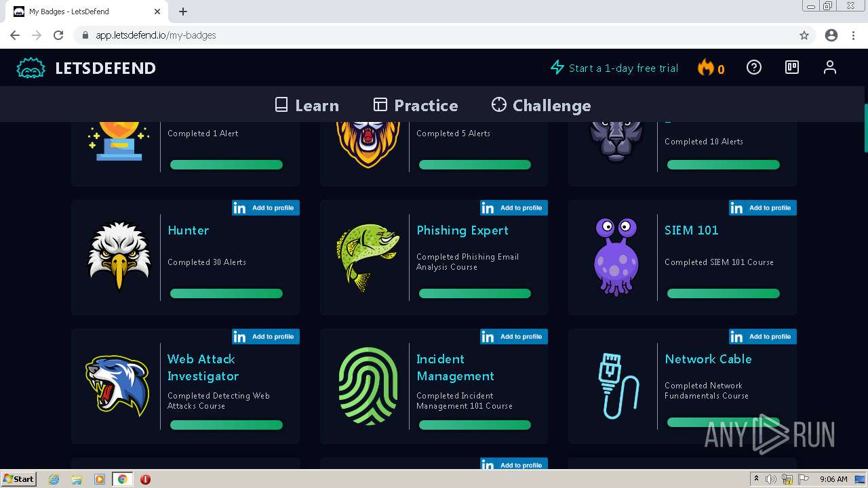The width and height of the screenshot is (868, 488).
Task: Click the Phishing Expert title
Action: [462, 231]
